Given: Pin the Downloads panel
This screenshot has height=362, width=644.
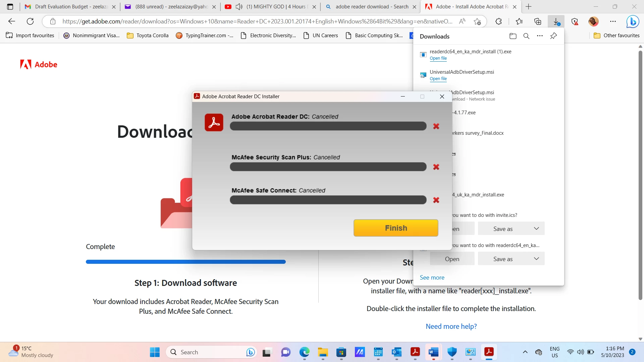Looking at the screenshot, I should pos(553,36).
